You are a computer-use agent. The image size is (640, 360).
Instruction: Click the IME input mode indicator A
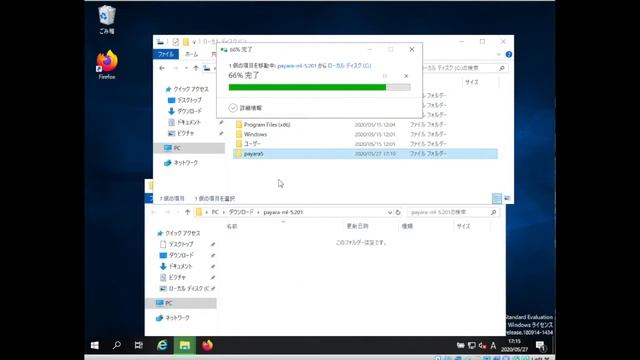coord(493,346)
